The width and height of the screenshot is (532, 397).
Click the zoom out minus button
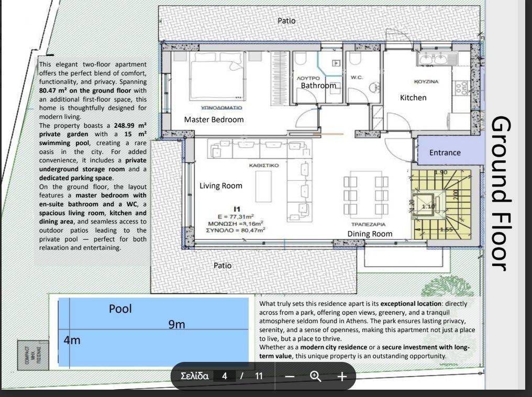(290, 376)
